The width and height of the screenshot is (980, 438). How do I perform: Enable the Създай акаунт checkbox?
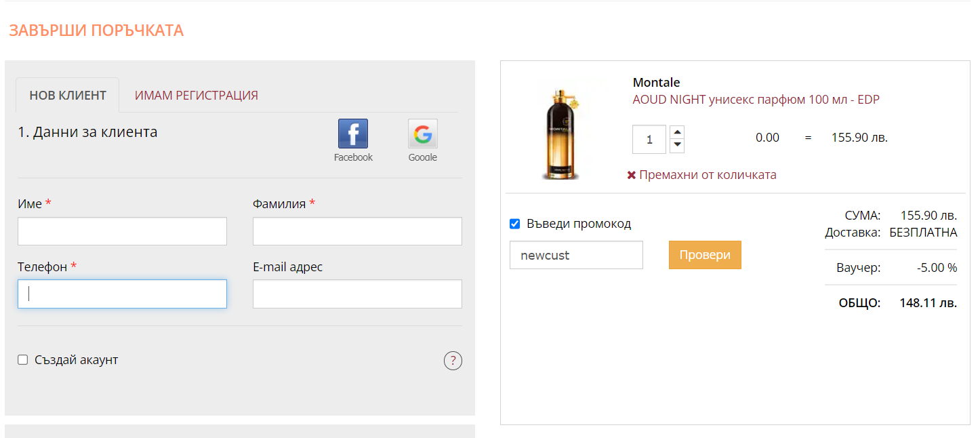[x=23, y=360]
